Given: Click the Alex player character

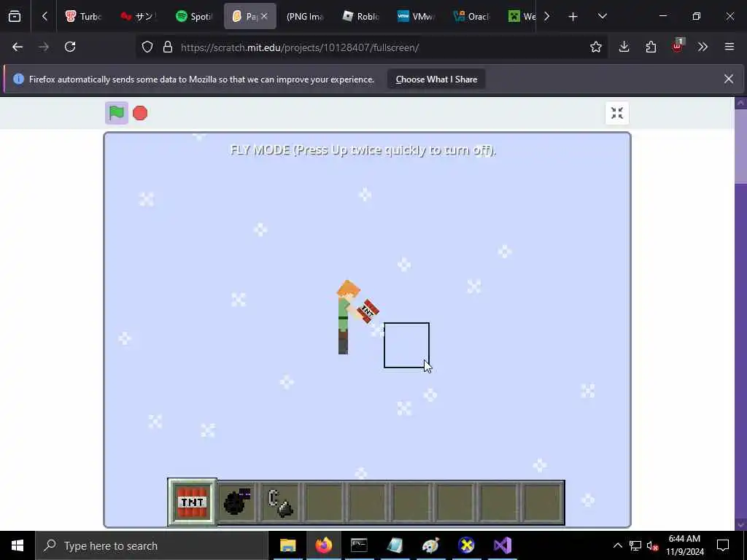Looking at the screenshot, I should pos(348,317).
